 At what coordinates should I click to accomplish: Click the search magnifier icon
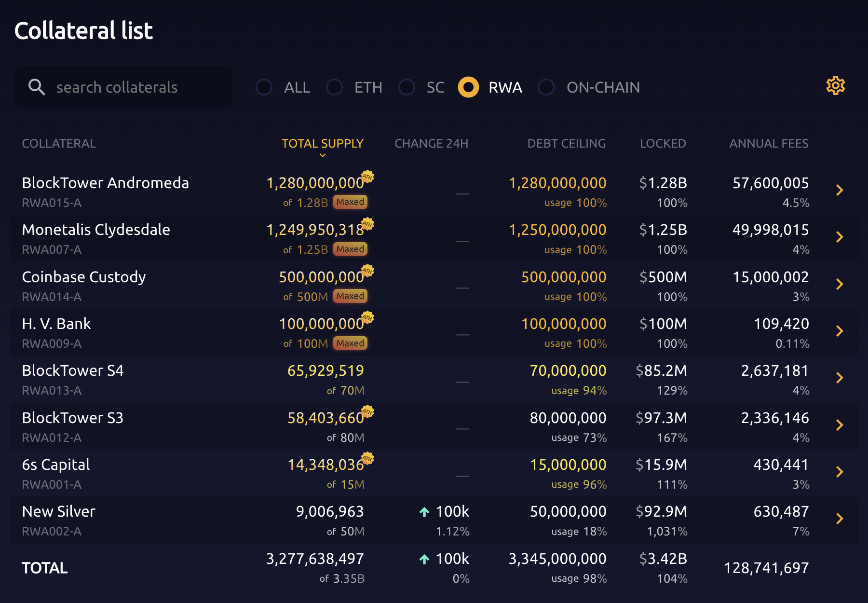pos(37,87)
